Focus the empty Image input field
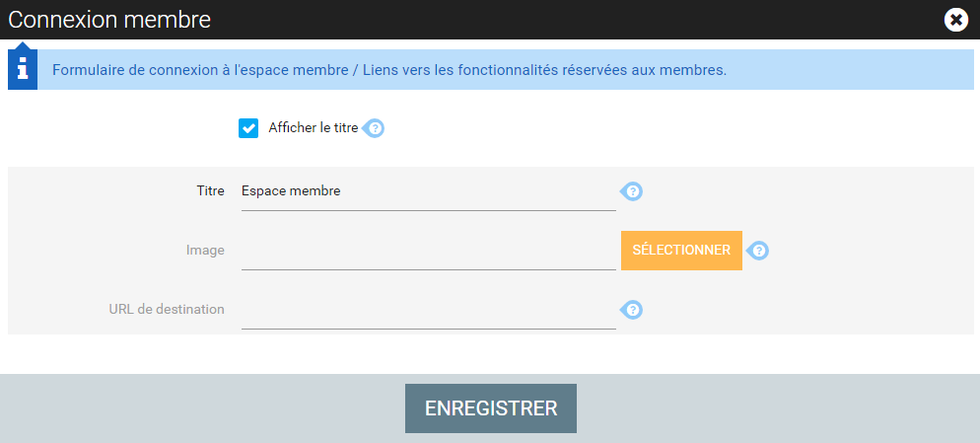The width and height of the screenshot is (980, 443). (x=429, y=251)
